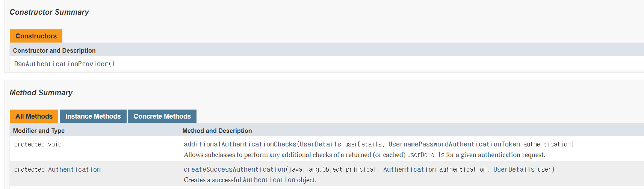The height and width of the screenshot is (189, 644).
Task: Open Authentication return type link after 'protected'
Action: pos(74,169)
